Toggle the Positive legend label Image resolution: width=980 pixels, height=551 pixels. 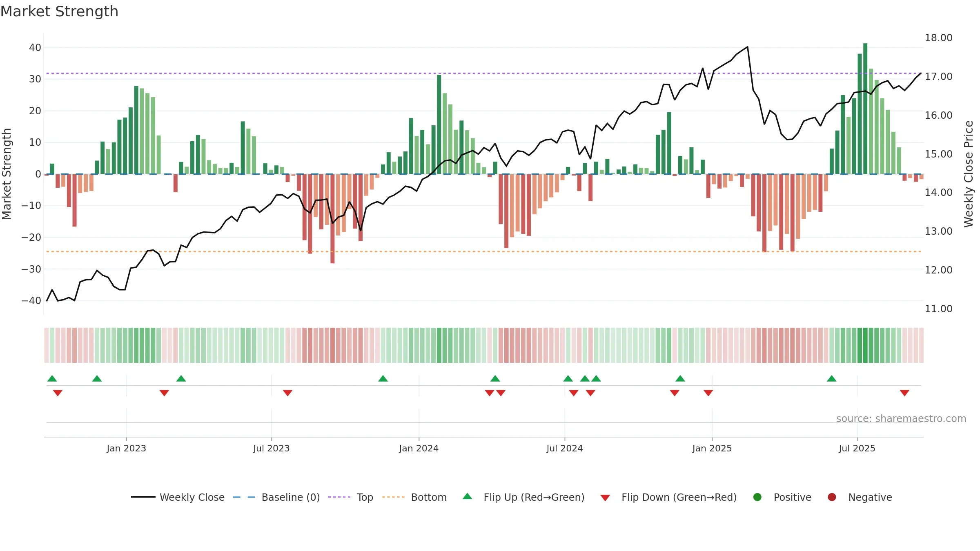(793, 497)
